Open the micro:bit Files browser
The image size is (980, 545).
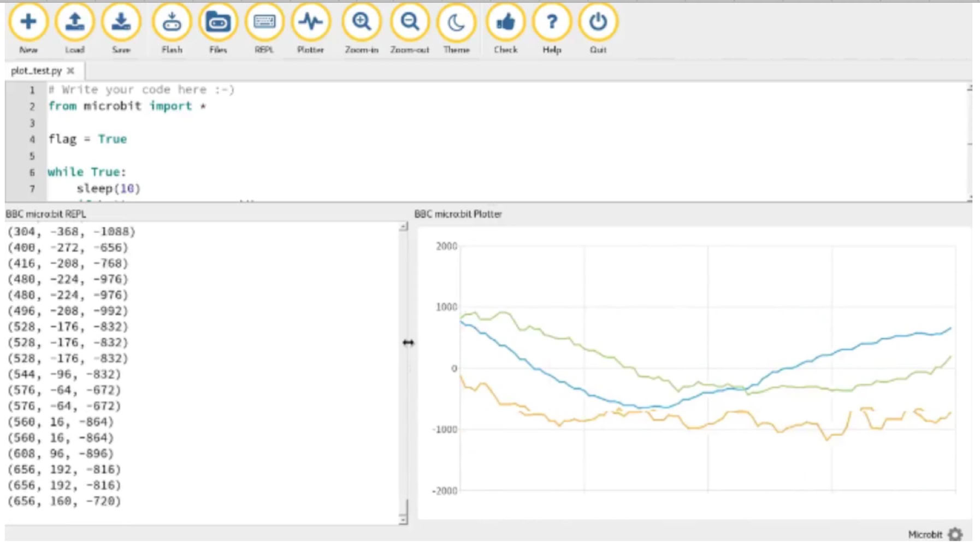click(218, 23)
